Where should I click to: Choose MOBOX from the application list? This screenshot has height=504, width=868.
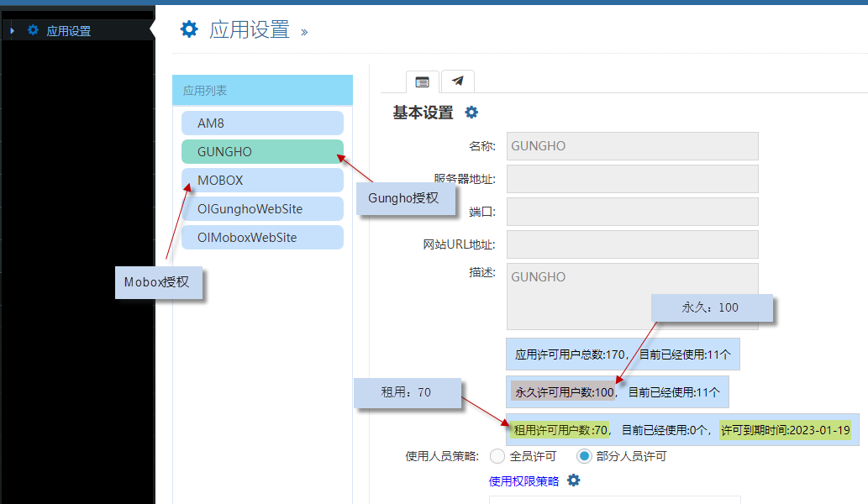262,180
